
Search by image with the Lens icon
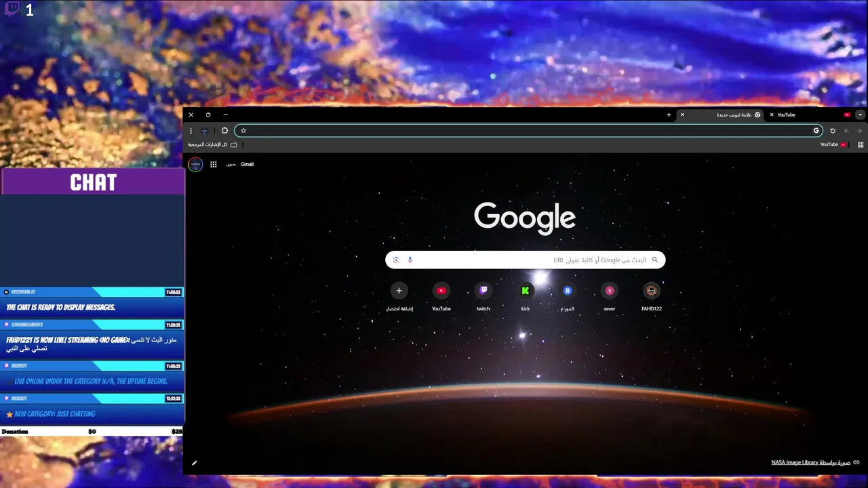coord(396,260)
